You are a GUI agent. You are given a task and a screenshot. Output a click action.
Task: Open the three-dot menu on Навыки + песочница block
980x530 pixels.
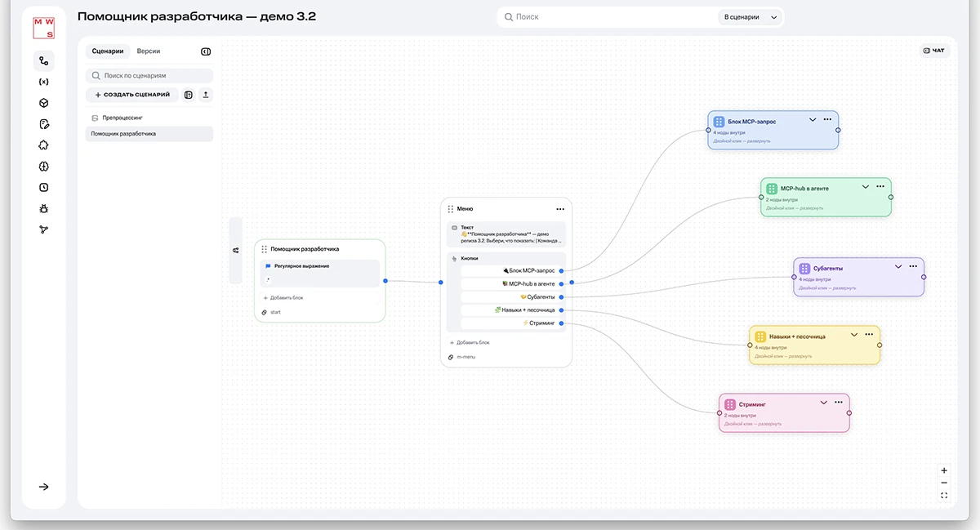(x=869, y=334)
